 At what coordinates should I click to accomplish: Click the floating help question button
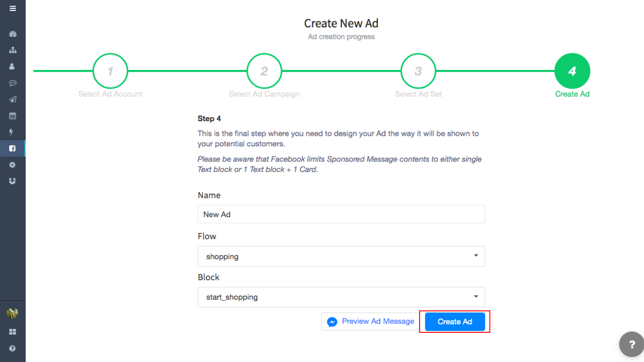[631, 345]
